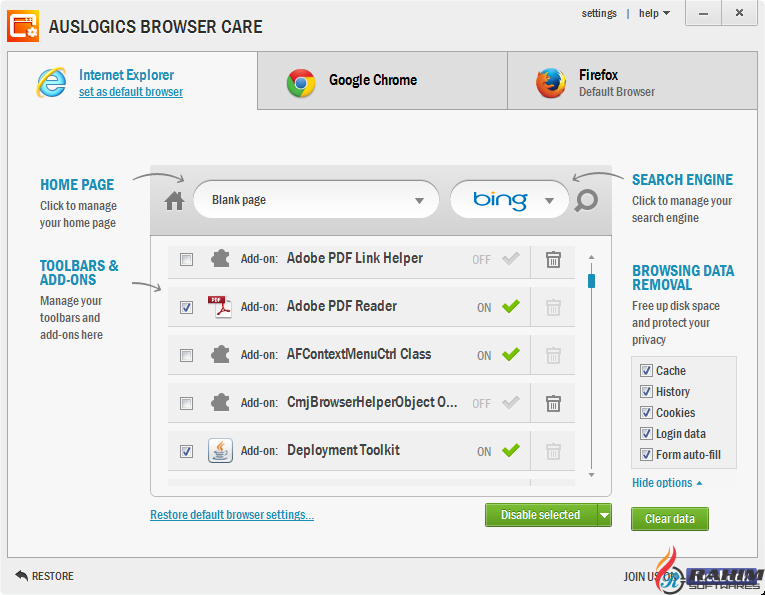The width and height of the screenshot is (765, 595).
Task: Click the Auslogics Browser Care logo icon
Action: tap(23, 27)
